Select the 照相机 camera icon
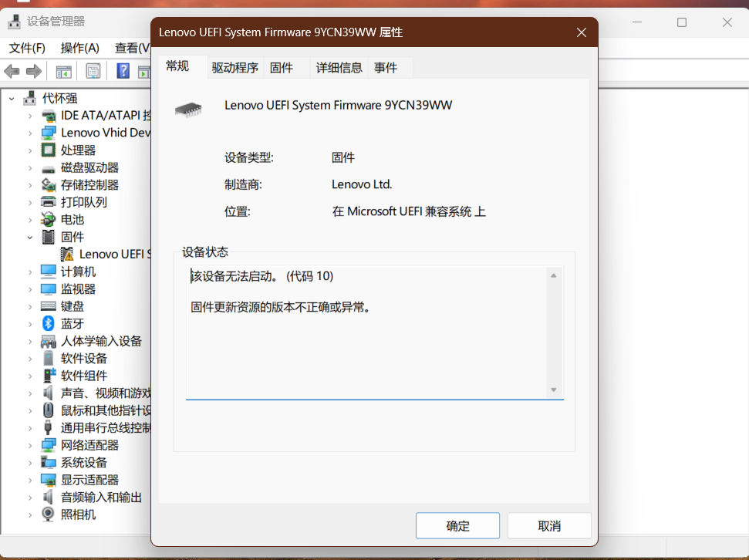This screenshot has height=560, width=749. (x=49, y=514)
